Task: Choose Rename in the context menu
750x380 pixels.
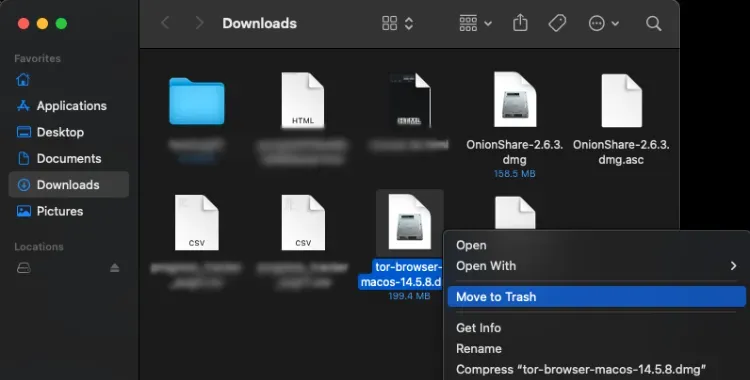Action: [596, 348]
